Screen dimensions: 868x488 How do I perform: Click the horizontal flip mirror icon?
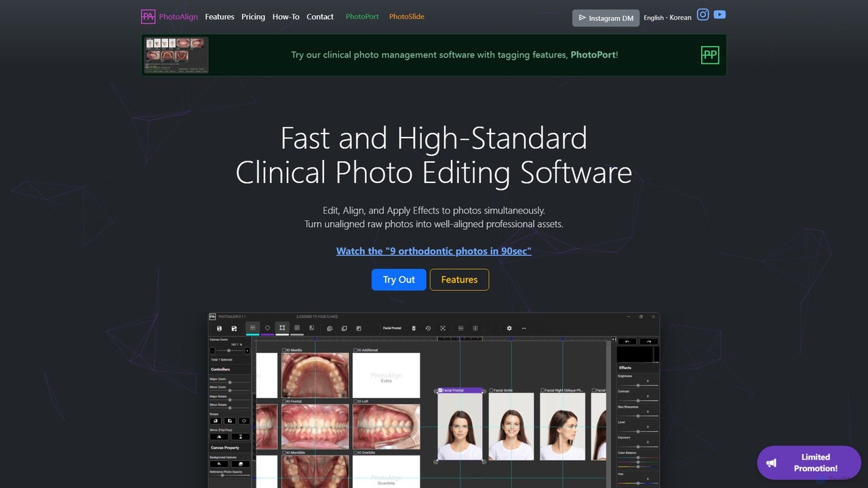pos(219,436)
